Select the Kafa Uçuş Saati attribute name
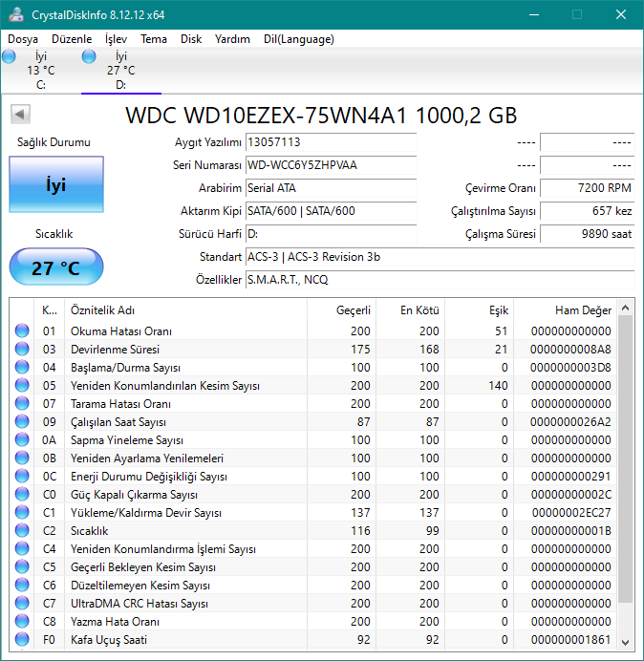Image resolution: width=644 pixels, height=661 pixels. (x=109, y=639)
